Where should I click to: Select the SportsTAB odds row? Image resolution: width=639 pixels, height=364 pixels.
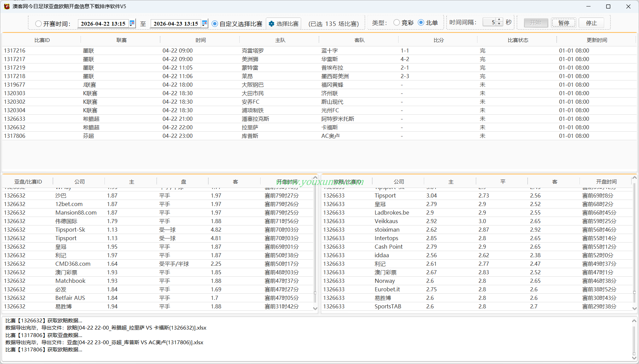pos(477,306)
